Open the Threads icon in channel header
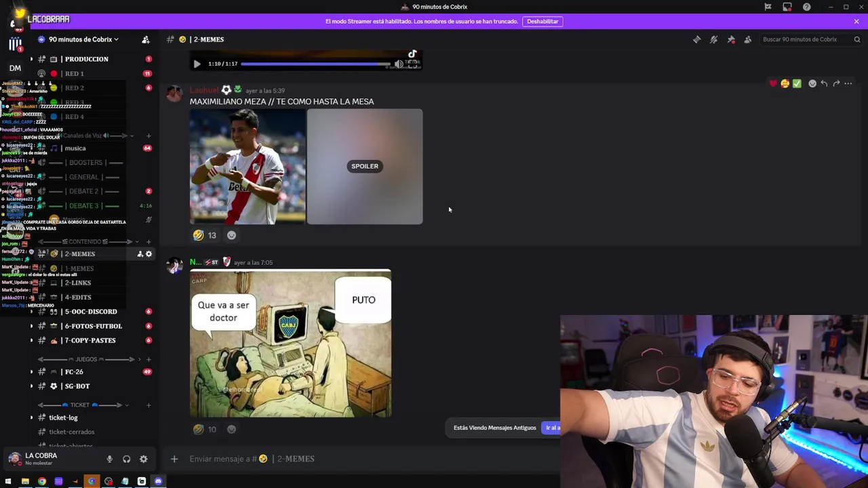The image size is (868, 488). pos(697,39)
